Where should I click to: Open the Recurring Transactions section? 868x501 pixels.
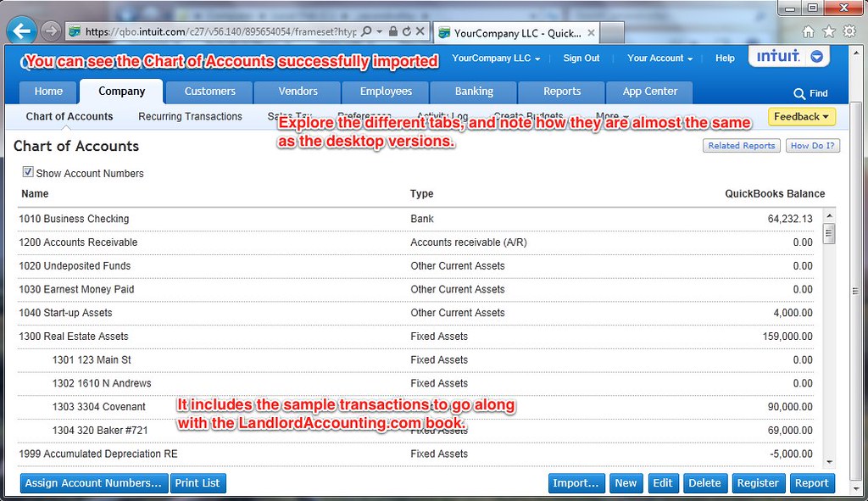pos(189,116)
